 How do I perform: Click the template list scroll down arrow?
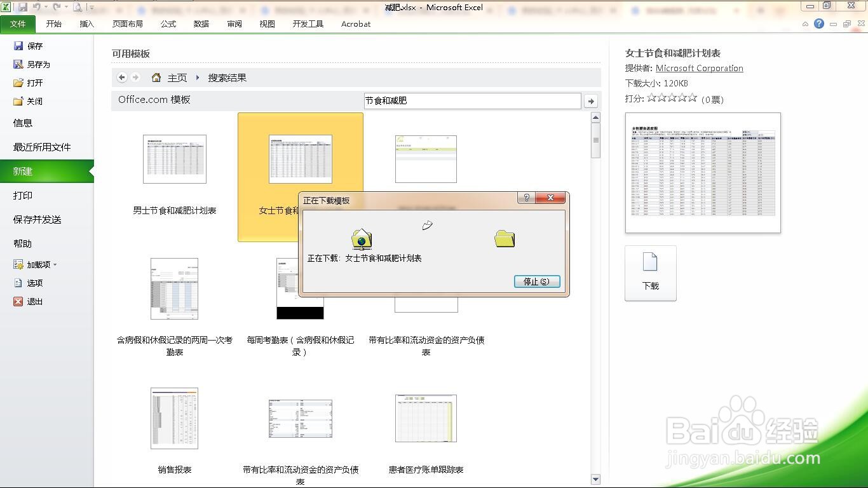pos(595,479)
